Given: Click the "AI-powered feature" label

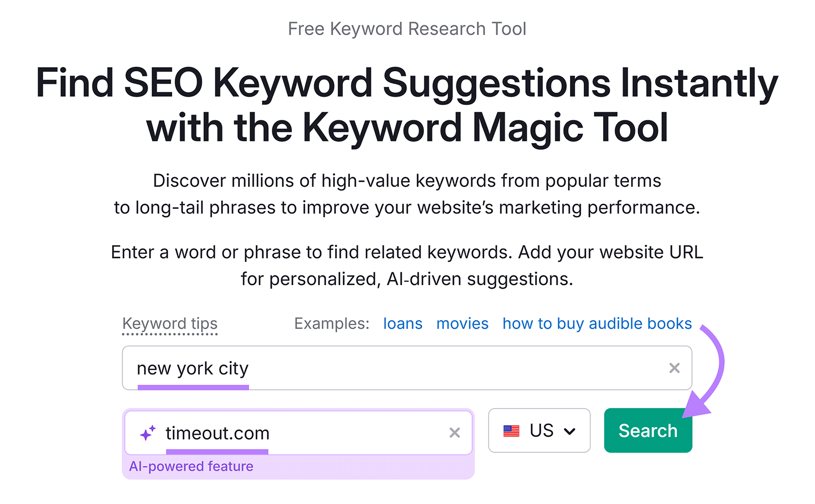Looking at the screenshot, I should pos(191,466).
